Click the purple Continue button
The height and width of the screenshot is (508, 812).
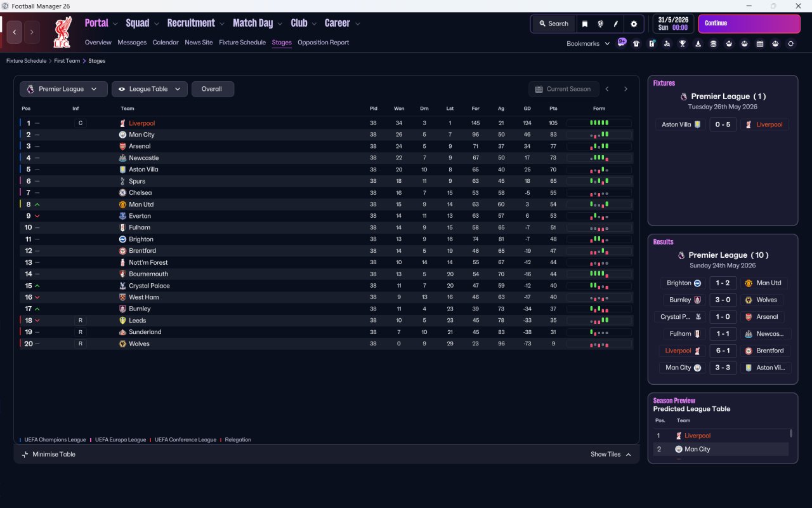click(x=749, y=23)
